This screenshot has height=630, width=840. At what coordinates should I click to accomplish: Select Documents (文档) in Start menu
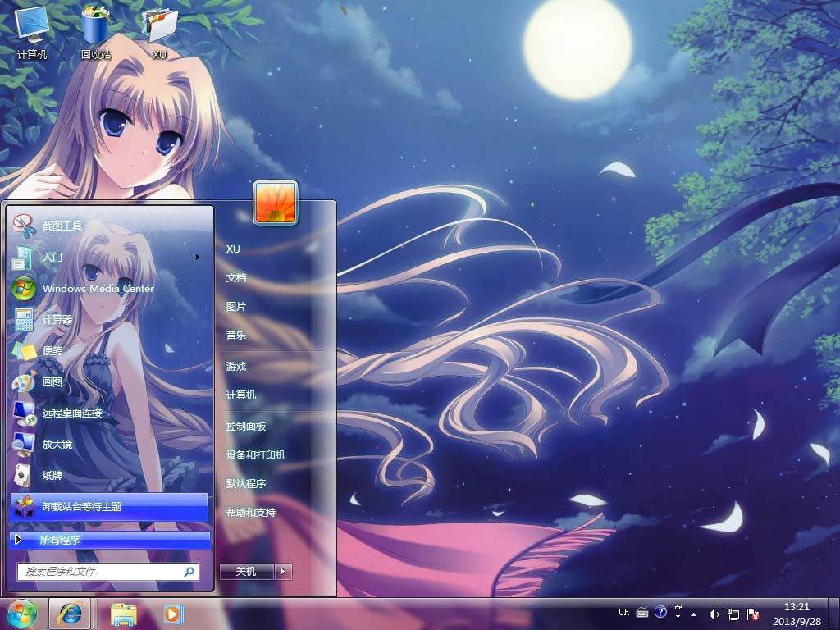(236, 278)
